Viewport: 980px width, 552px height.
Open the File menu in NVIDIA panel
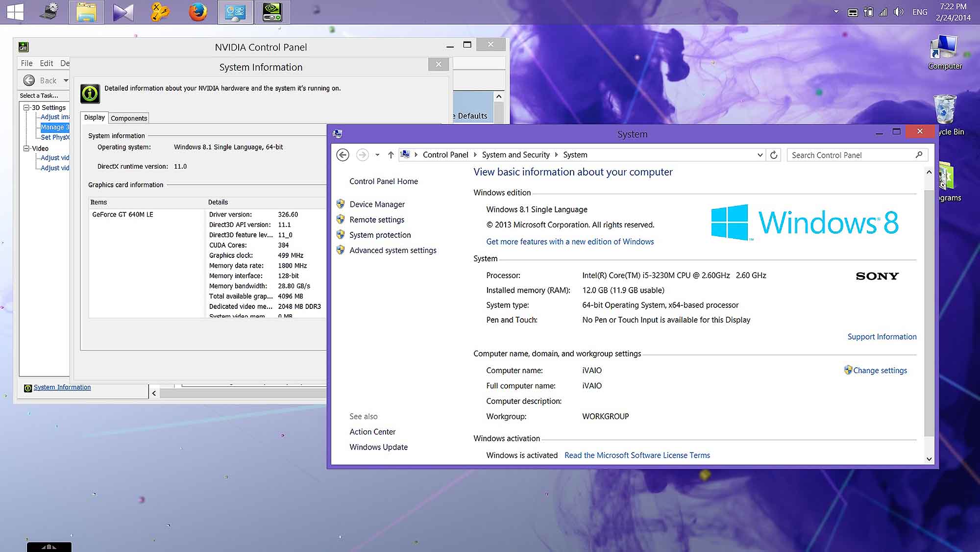pos(26,63)
